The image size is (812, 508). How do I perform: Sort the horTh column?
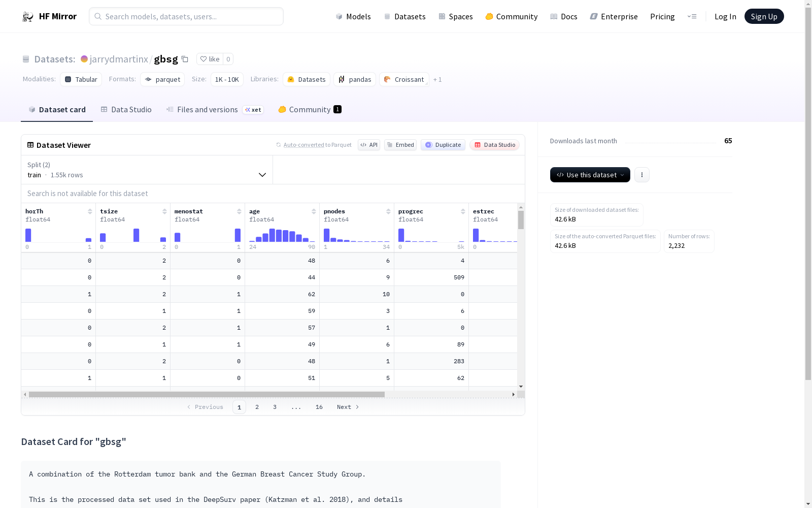(x=90, y=211)
